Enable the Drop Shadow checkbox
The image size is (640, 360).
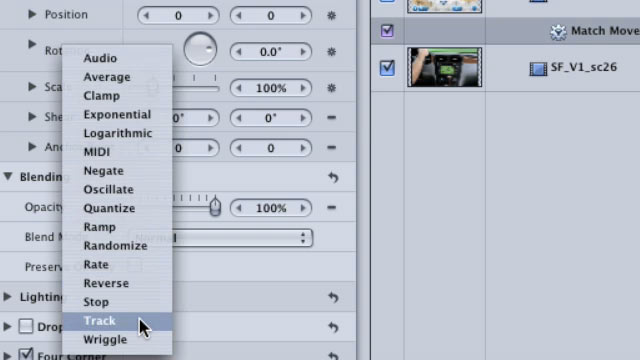[26, 326]
